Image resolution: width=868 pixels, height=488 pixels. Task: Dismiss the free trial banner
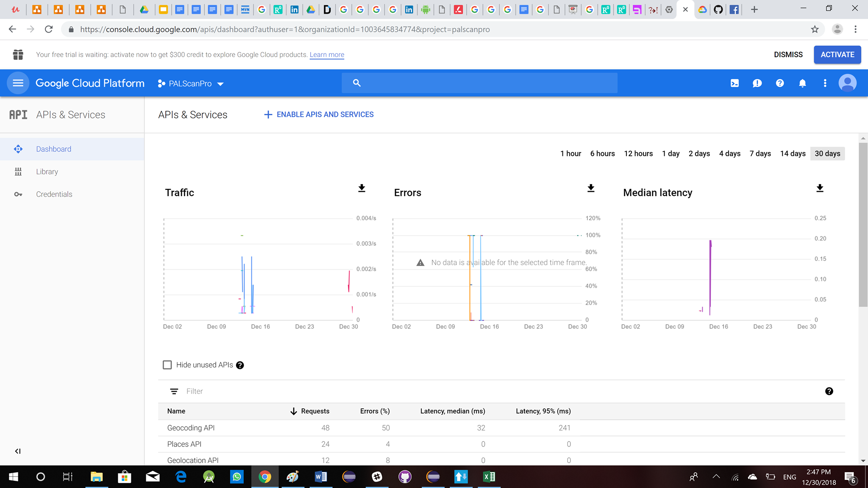coord(788,55)
